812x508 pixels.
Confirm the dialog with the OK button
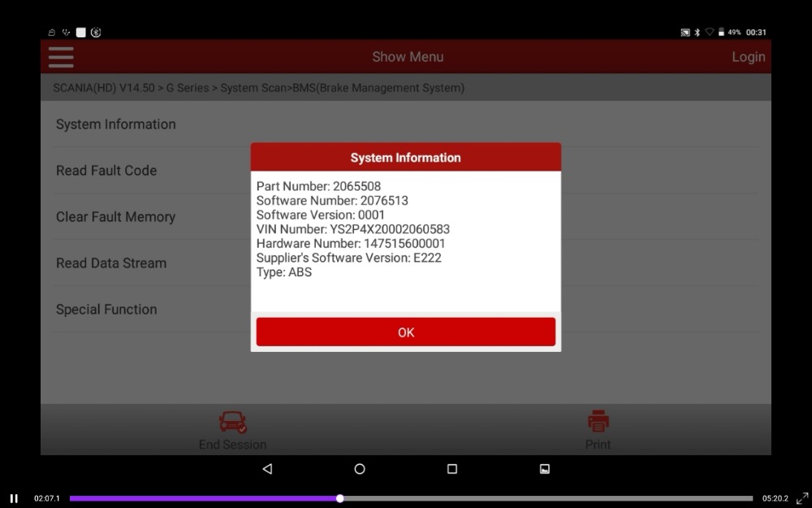tap(405, 332)
